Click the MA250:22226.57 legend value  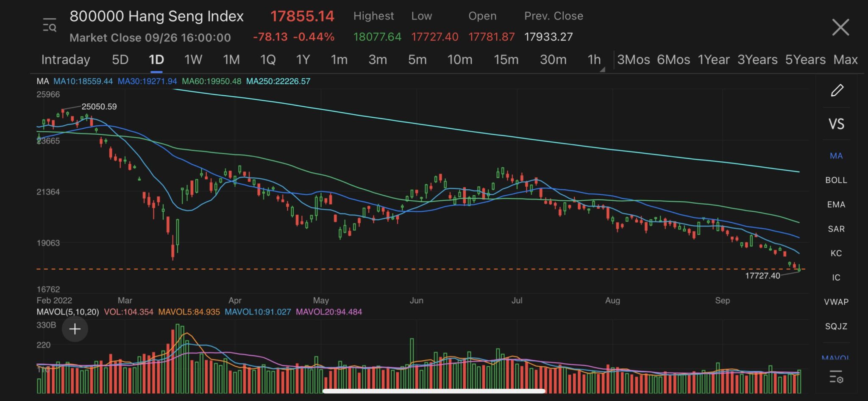coord(278,81)
